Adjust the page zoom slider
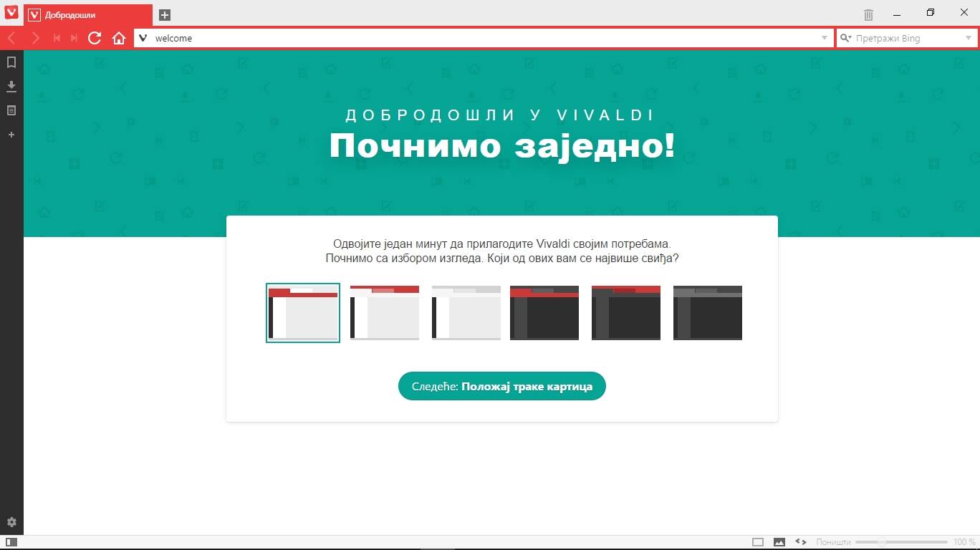980x550 pixels. (883, 542)
